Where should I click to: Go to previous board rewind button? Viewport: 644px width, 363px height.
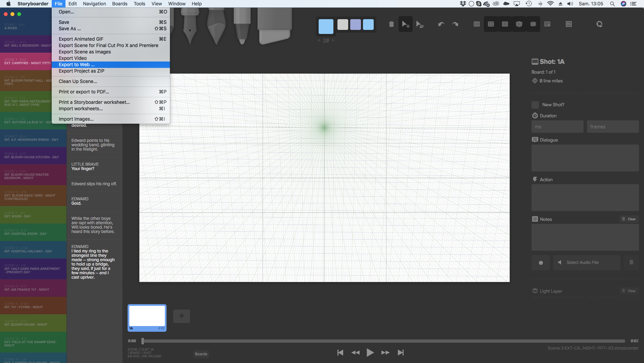355,353
